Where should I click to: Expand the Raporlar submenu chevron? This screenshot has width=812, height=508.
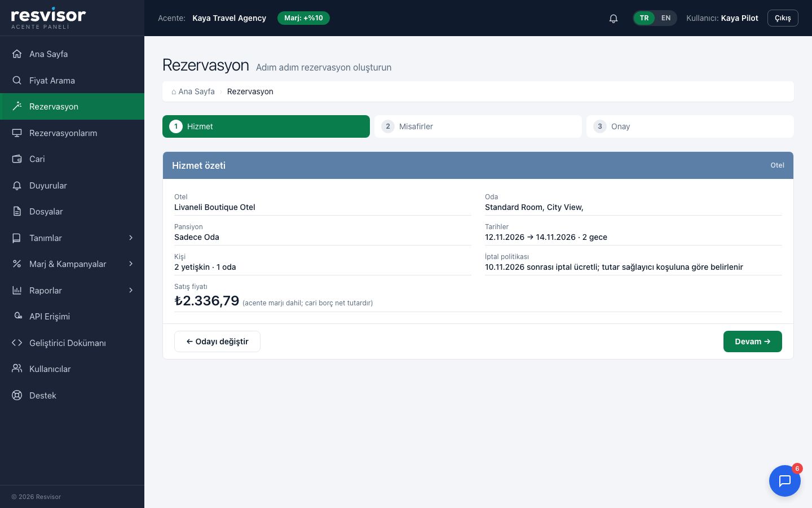(x=131, y=290)
